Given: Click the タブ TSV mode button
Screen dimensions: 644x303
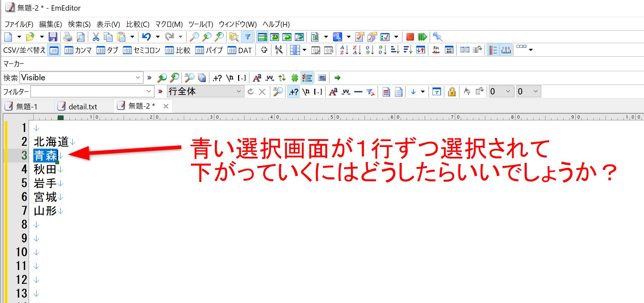Looking at the screenshot, I should tap(107, 50).
